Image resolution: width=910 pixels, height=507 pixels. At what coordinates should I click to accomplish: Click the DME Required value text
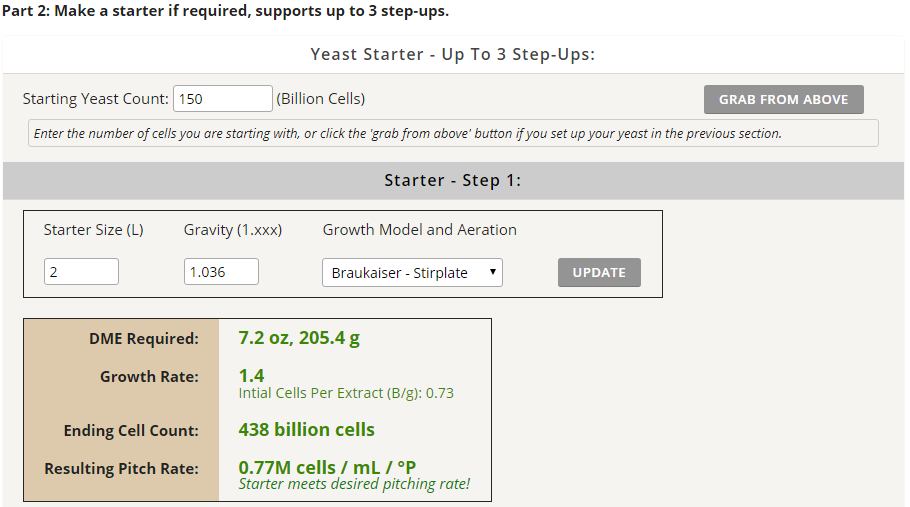(x=299, y=338)
